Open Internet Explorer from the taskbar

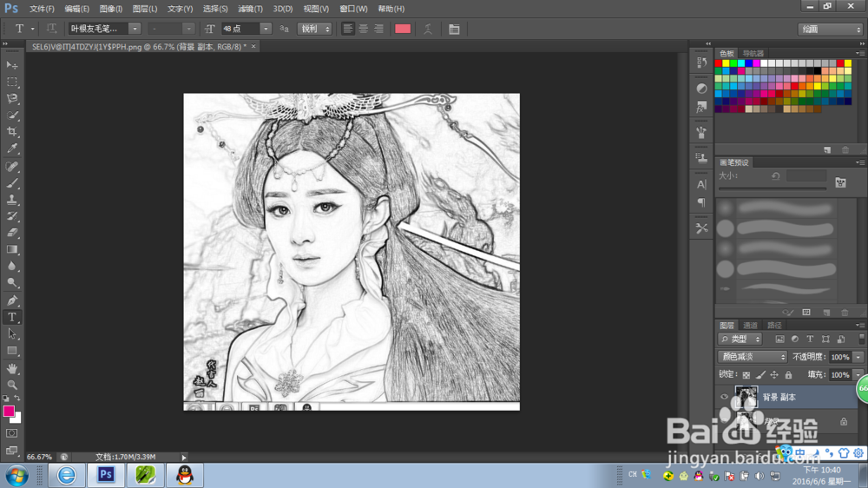[x=67, y=475]
